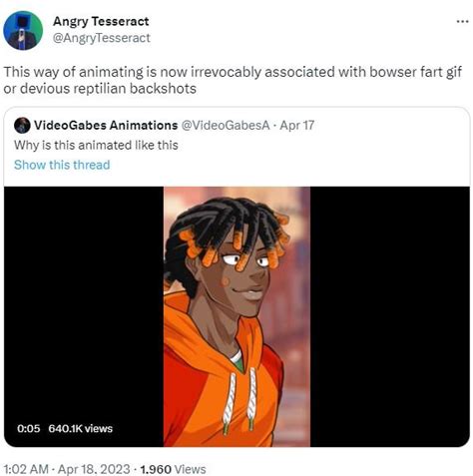Click the Show this thread link

pos(62,165)
